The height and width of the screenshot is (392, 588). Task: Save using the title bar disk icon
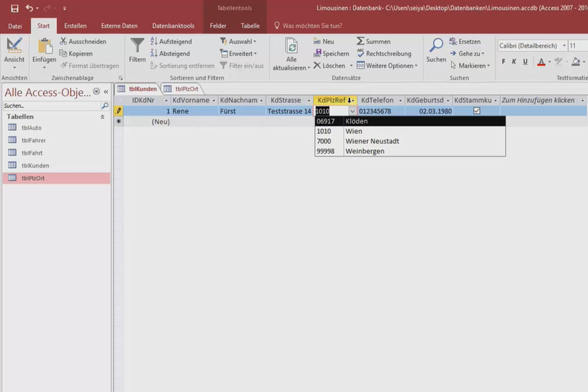14,8
